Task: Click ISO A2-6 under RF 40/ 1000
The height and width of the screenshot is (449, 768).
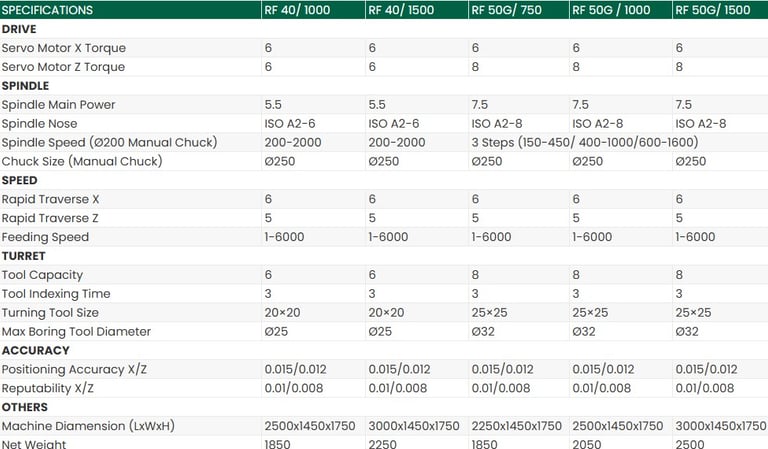Action: coord(290,123)
